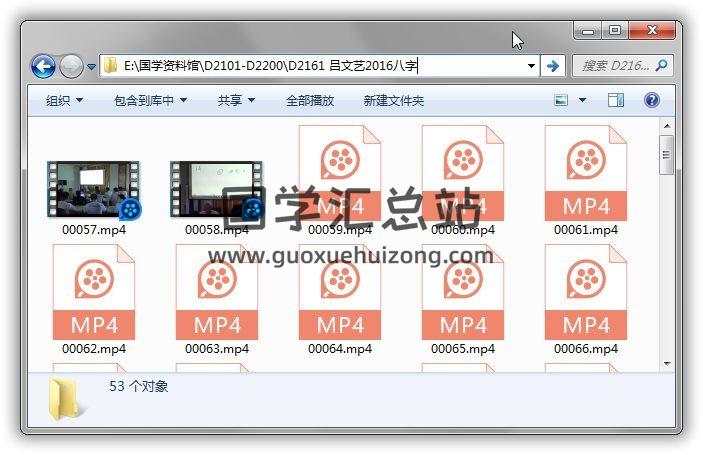
Task: Select the 00058.mp4 video thumbnail
Action: (217, 190)
